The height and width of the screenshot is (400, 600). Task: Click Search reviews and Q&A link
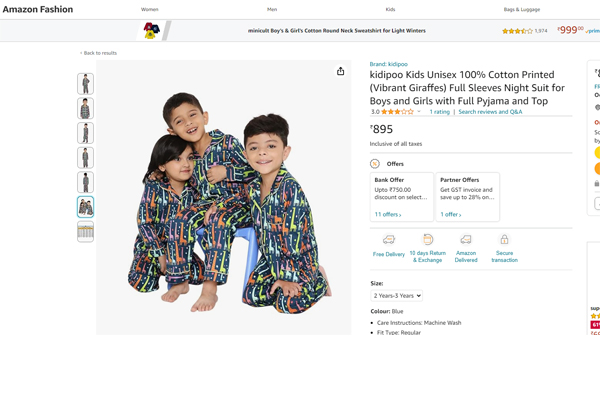490,112
